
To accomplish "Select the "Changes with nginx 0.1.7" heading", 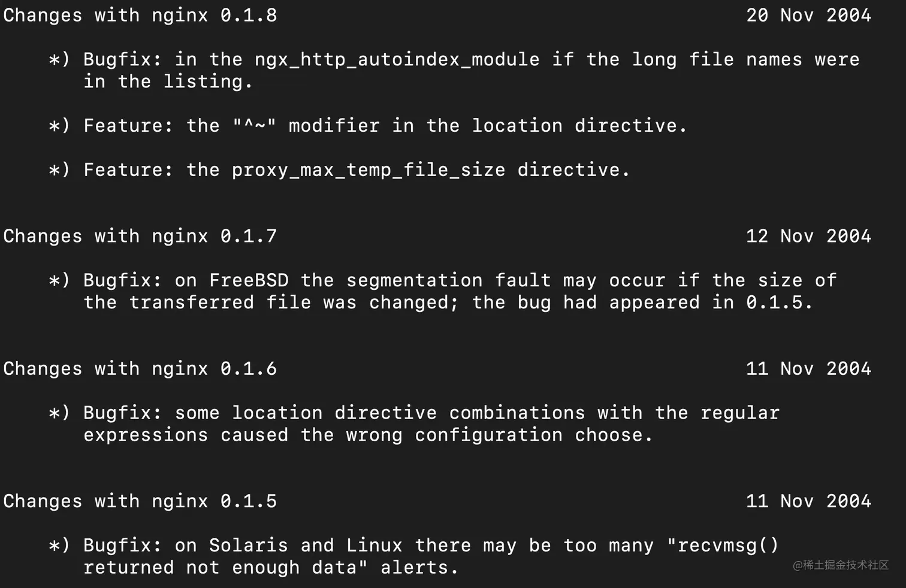I will pos(140,236).
